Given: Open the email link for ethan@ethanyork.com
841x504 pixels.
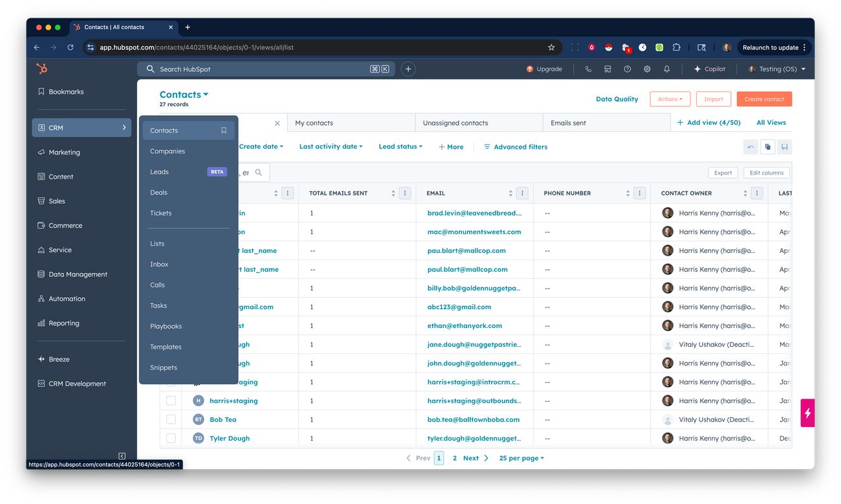Looking at the screenshot, I should (x=466, y=325).
